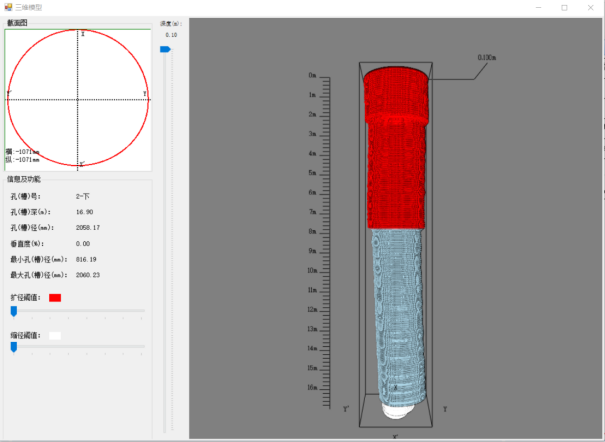
Task: Click the center of the cross-section circle
Action: point(78,98)
